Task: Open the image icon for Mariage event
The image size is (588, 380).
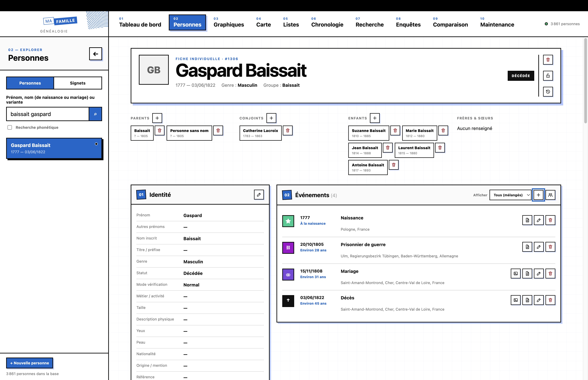Action: 516,273
